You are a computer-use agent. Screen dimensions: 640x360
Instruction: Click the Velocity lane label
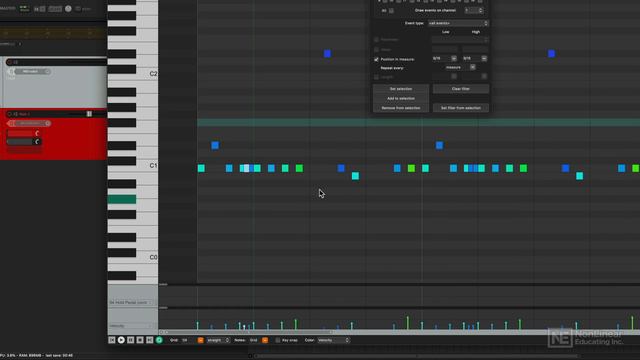point(117,326)
